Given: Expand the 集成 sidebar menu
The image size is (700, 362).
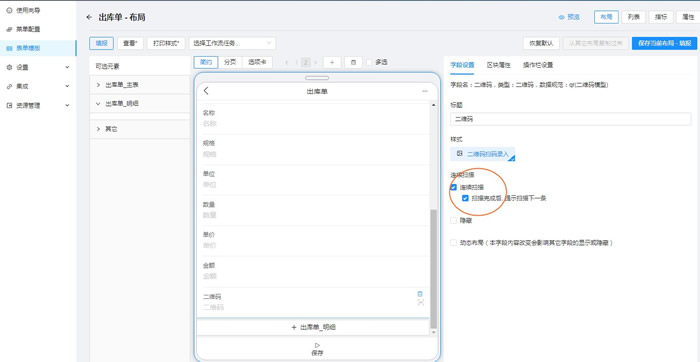Looking at the screenshot, I should tap(38, 87).
